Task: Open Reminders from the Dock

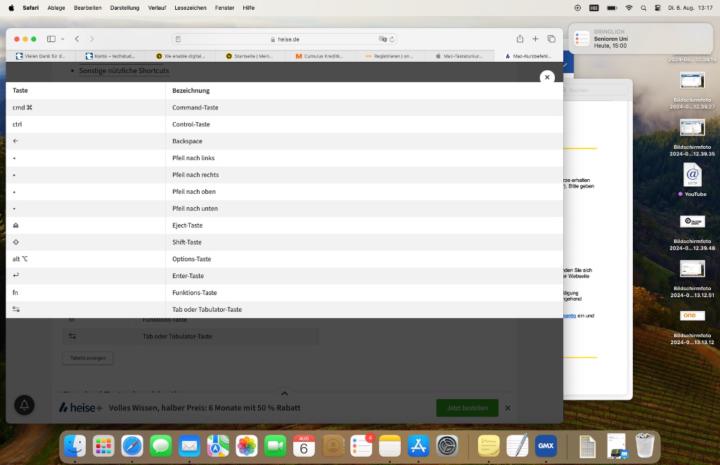Action: click(361, 446)
